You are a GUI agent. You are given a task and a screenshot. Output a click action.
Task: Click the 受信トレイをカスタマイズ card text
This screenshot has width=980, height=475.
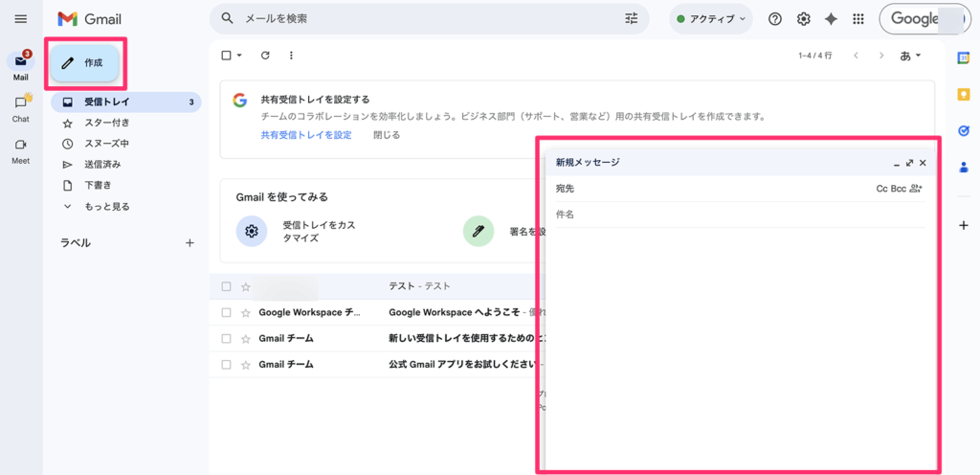tap(320, 231)
